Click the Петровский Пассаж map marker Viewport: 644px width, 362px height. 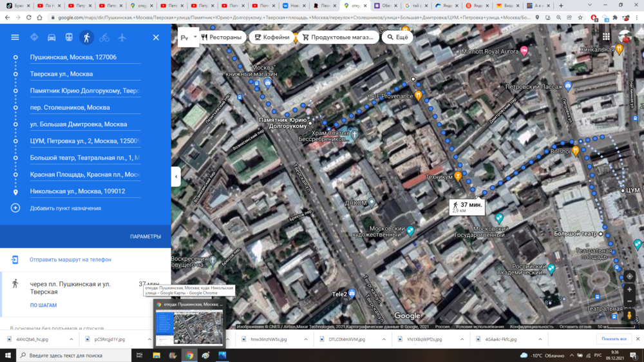point(568,86)
